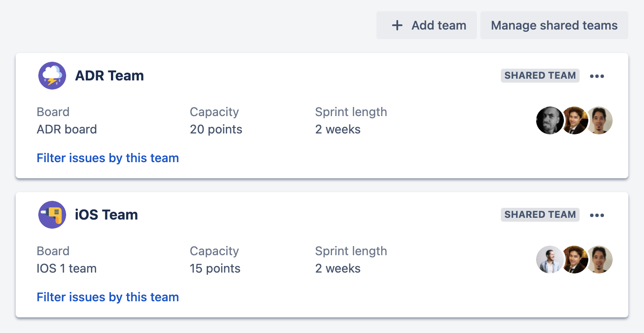Open the first member avatar of ADR Team
Image resolution: width=644 pixels, height=333 pixels.
550,120
